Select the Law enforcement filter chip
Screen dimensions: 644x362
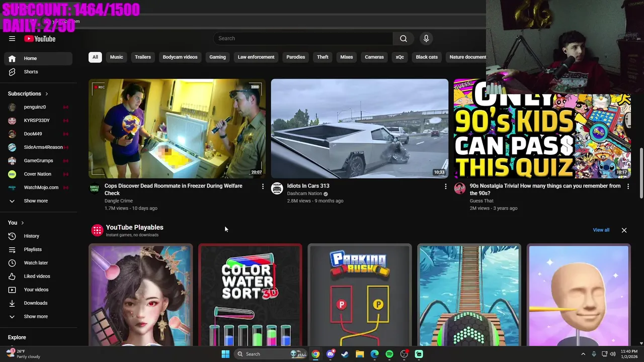(256, 57)
